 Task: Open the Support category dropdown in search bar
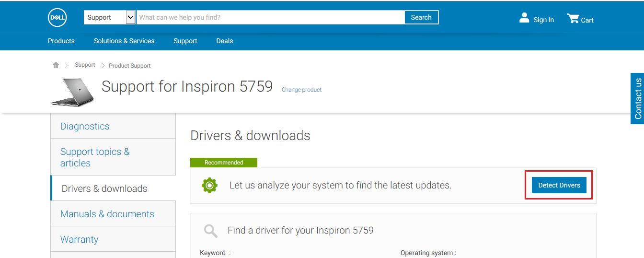tap(110, 17)
